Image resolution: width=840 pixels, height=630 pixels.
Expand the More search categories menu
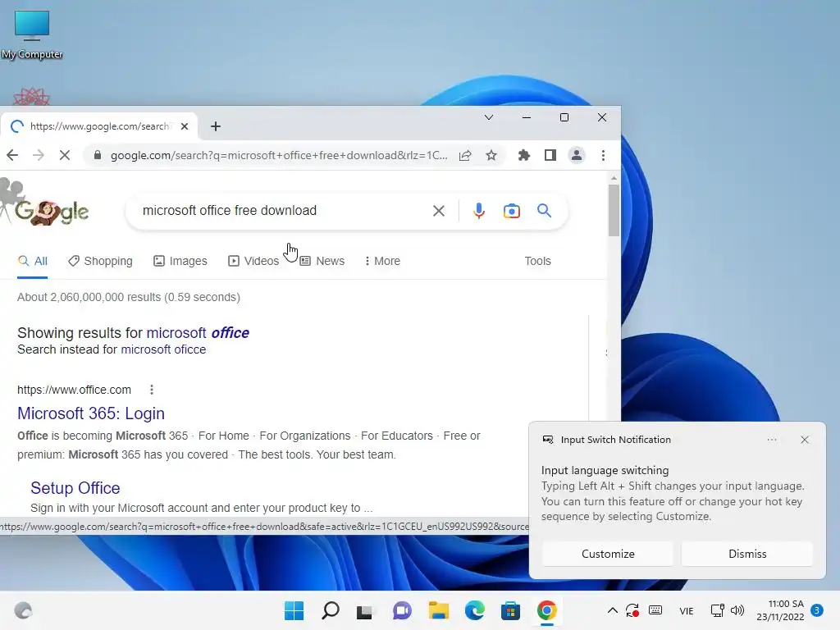point(382,261)
